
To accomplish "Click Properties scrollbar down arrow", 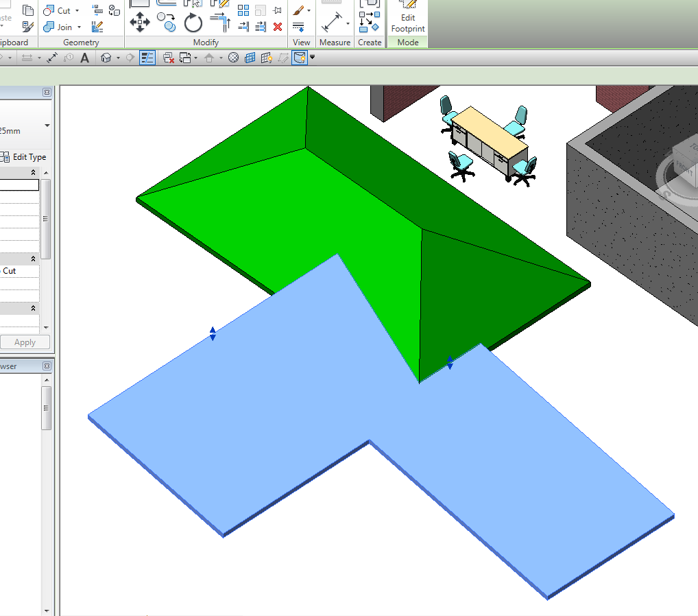I will (x=47, y=327).
